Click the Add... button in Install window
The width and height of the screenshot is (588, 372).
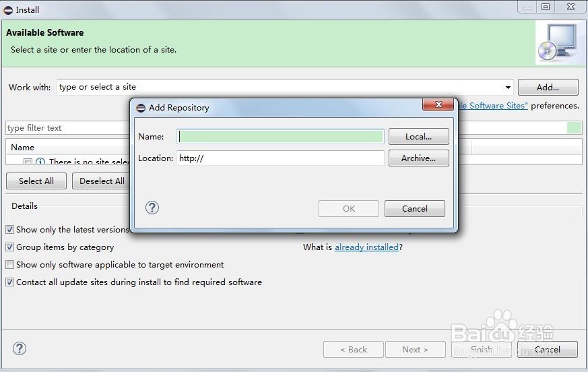pyautogui.click(x=548, y=88)
